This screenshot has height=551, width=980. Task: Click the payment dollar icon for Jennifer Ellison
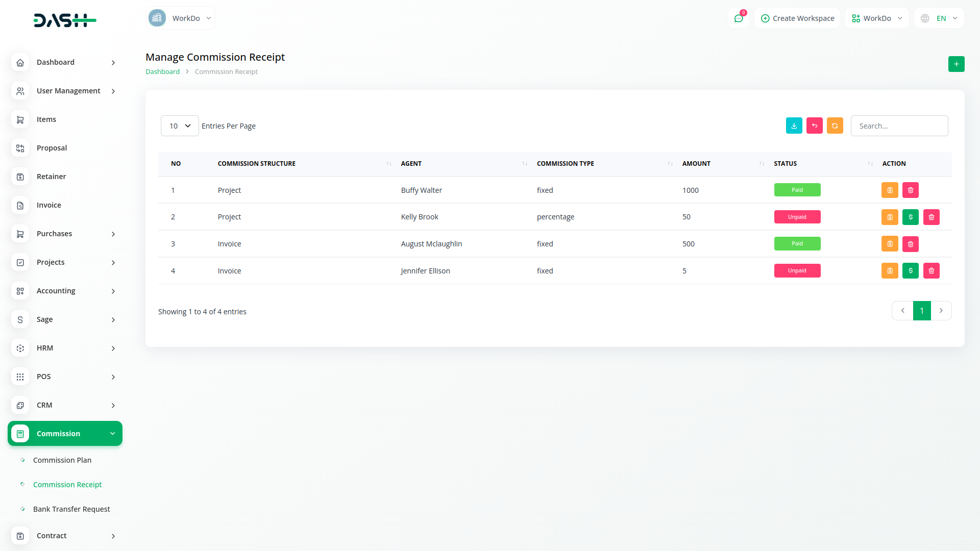[910, 271]
